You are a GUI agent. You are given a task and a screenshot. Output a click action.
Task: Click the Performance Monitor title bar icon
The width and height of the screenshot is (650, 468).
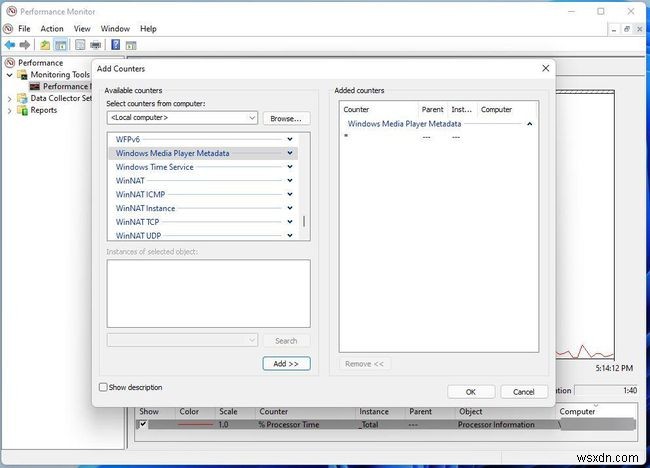pyautogui.click(x=11, y=11)
